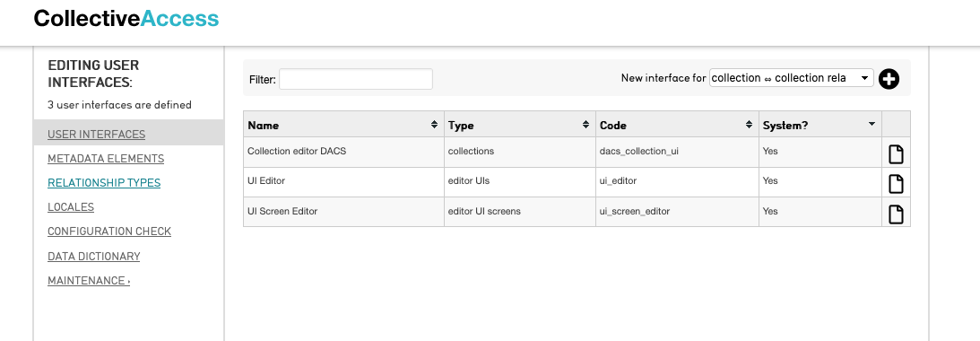
Task: Open Data Dictionary page
Action: coord(94,257)
